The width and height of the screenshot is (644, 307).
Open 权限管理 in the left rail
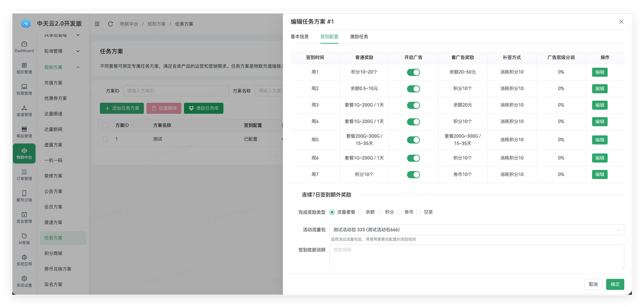tap(24, 89)
